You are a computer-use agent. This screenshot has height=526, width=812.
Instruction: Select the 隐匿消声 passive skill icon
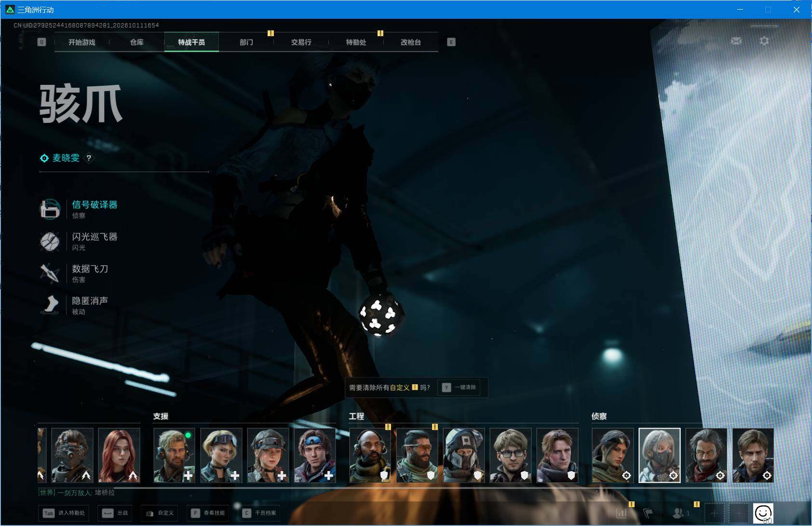click(x=50, y=305)
